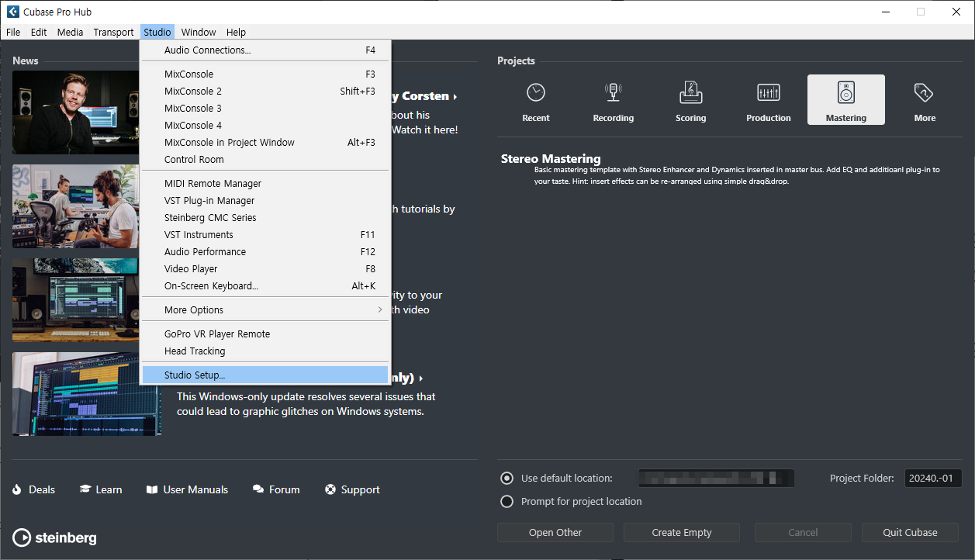Select Prompt for project location option
The image size is (975, 560).
coord(507,502)
